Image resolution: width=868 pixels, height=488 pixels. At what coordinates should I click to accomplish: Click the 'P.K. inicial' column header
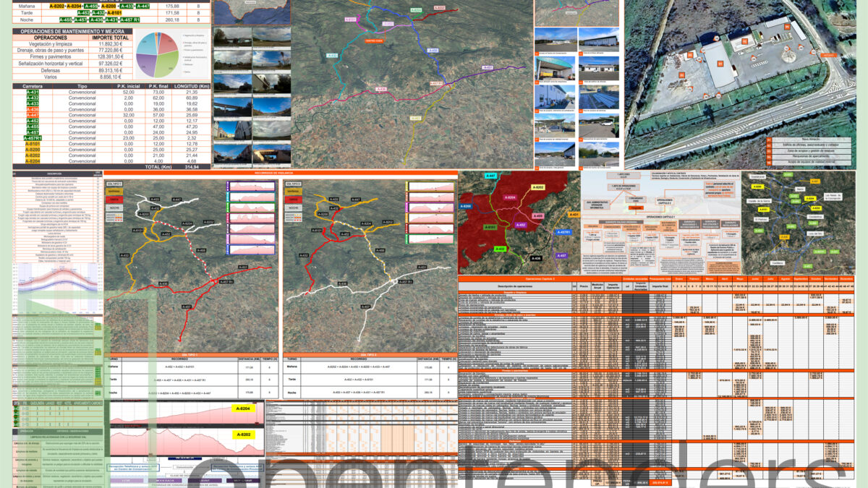tap(129, 86)
